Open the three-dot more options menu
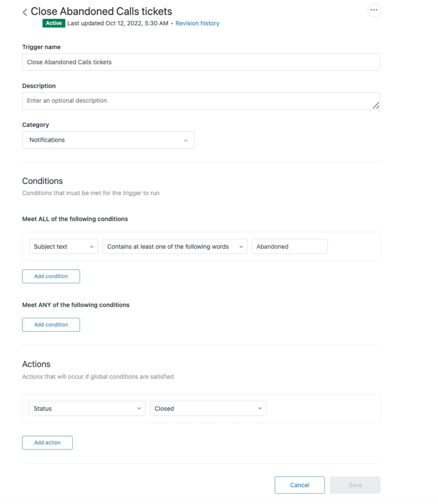The height and width of the screenshot is (504, 438). point(374,10)
